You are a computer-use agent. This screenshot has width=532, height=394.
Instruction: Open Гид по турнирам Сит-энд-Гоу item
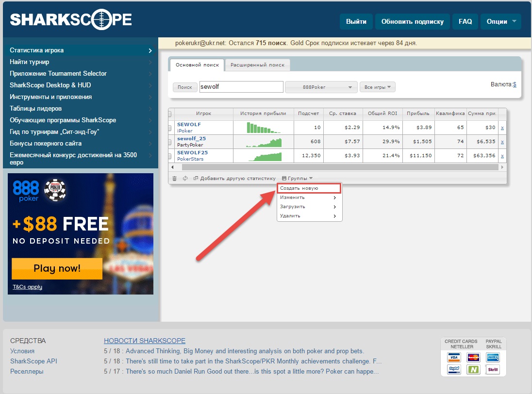81,132
